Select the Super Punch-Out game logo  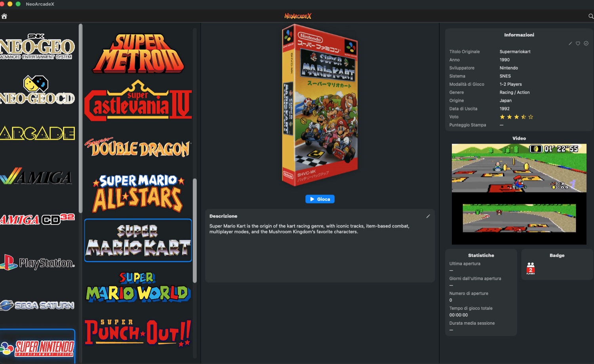[138, 333]
